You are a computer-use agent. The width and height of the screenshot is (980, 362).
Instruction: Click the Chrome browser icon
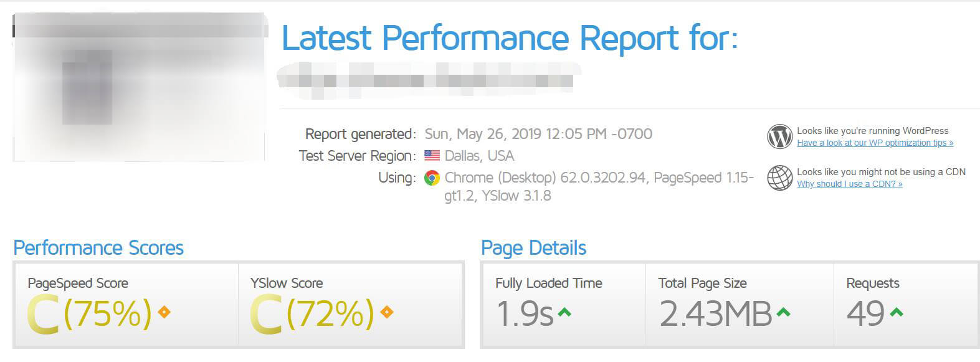pos(432,178)
